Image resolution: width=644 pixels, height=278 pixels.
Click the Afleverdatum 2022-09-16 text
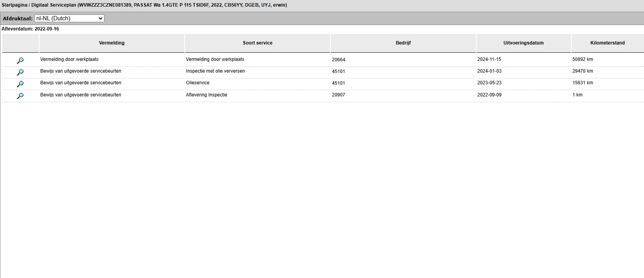tap(30, 29)
